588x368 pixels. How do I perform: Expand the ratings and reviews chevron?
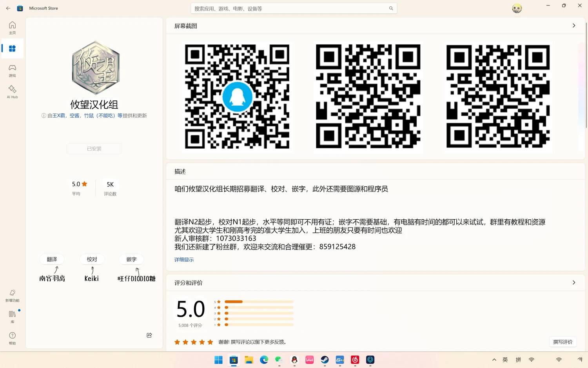573,282
